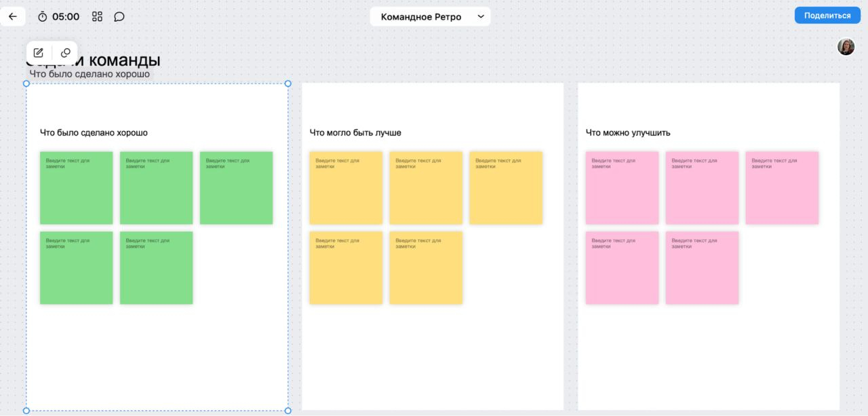Open the user avatar profile picture
The width and height of the screenshot is (868, 416).
[846, 47]
